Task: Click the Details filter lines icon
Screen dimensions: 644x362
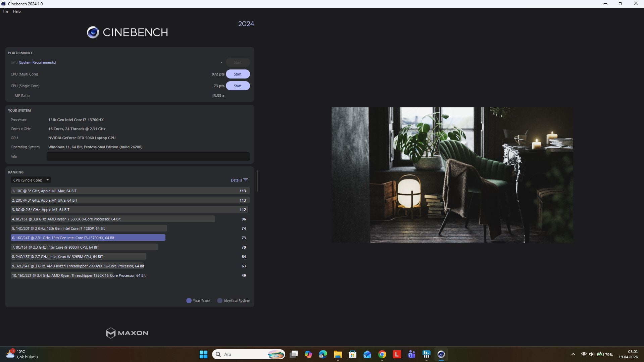Action: click(x=246, y=180)
